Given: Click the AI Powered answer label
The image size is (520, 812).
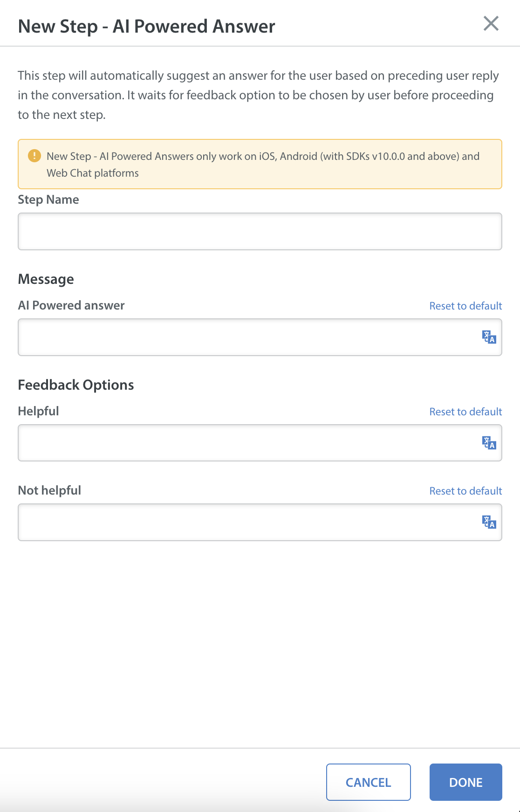Looking at the screenshot, I should 71,305.
